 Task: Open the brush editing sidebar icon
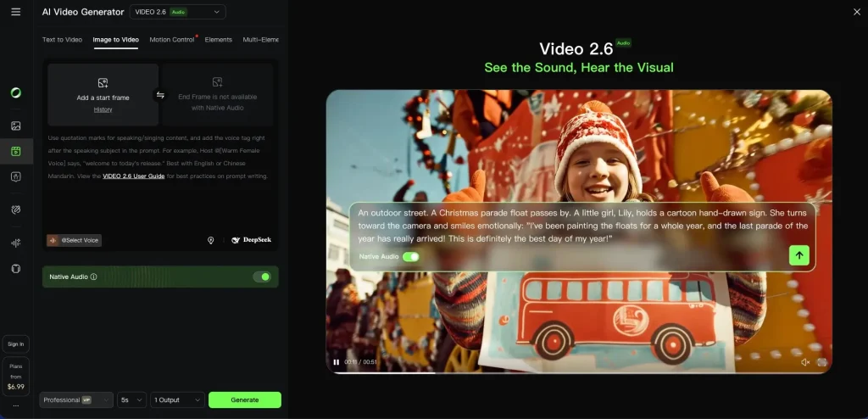pyautogui.click(x=15, y=209)
